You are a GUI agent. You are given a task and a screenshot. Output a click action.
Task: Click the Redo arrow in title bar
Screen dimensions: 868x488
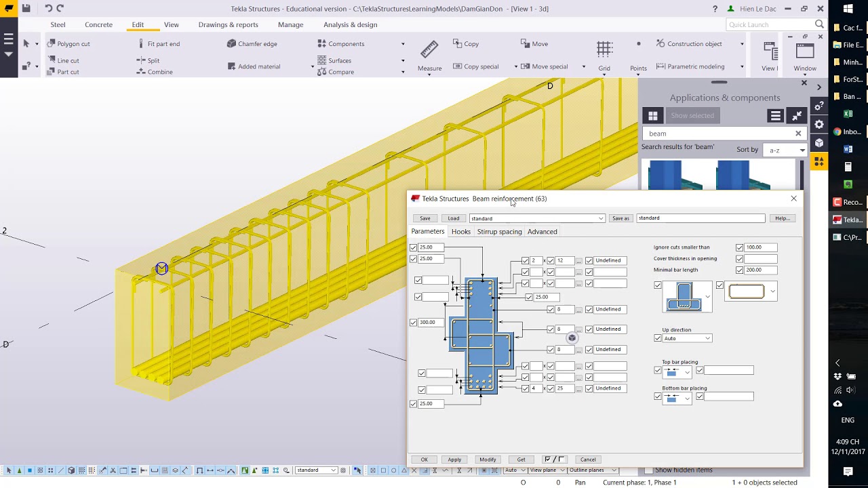coord(60,8)
